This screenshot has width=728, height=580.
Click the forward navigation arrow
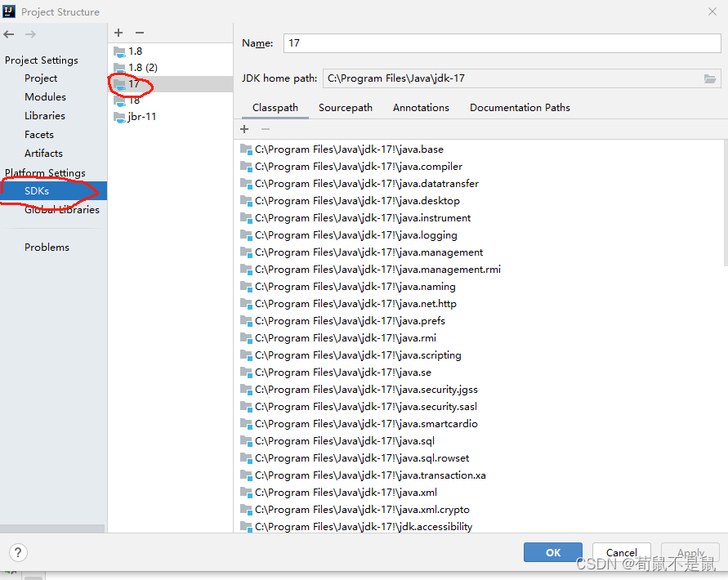(29, 34)
